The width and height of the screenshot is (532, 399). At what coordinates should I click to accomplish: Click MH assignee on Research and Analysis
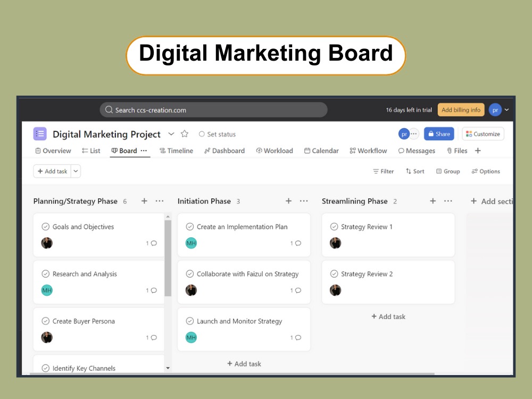coord(47,290)
